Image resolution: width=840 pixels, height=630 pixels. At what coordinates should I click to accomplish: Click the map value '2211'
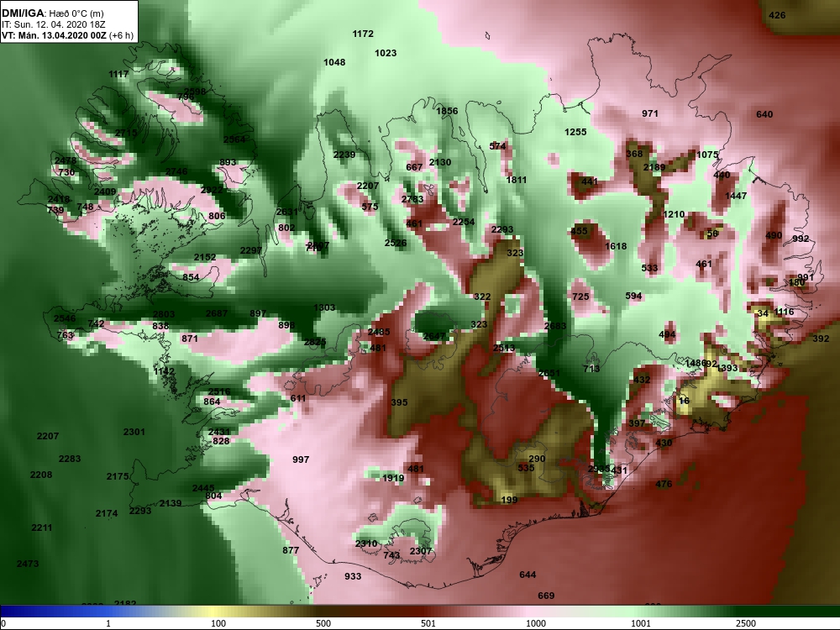[x=42, y=528]
